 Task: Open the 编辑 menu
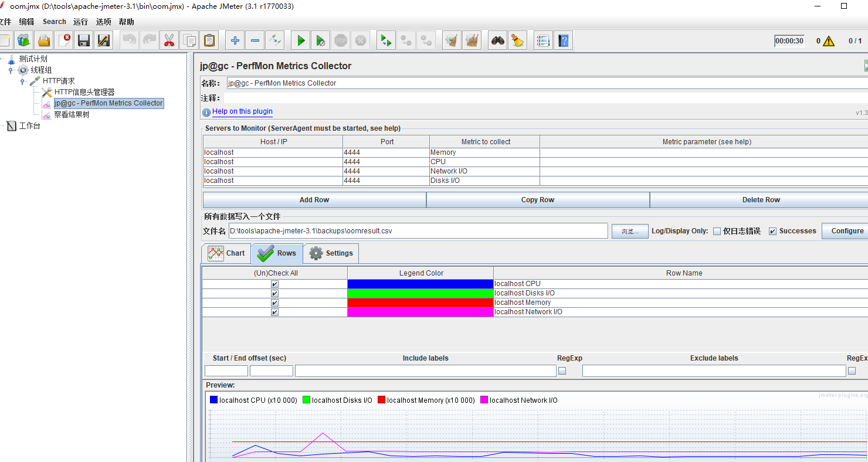click(26, 22)
